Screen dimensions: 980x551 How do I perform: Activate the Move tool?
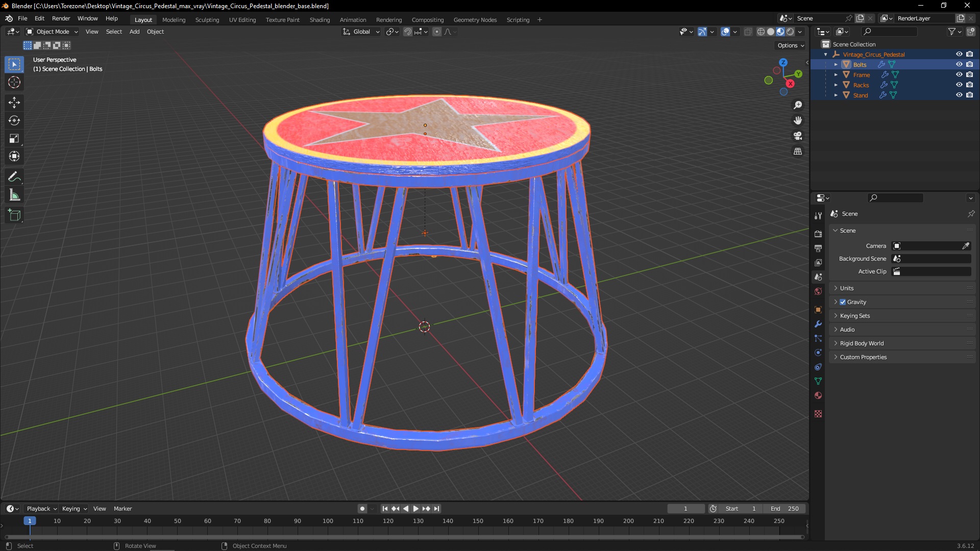click(x=14, y=103)
